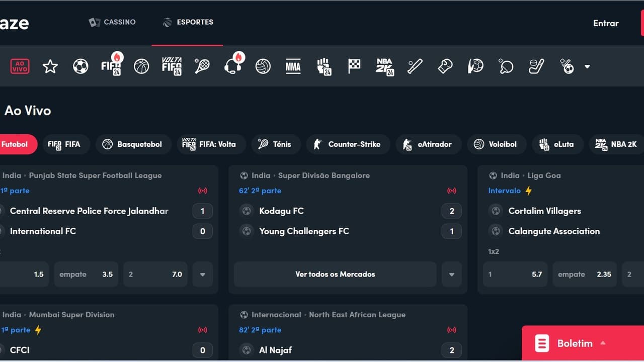This screenshot has width=644, height=362.
Task: Open the Ao Vivo live icon
Action: [x=20, y=66]
